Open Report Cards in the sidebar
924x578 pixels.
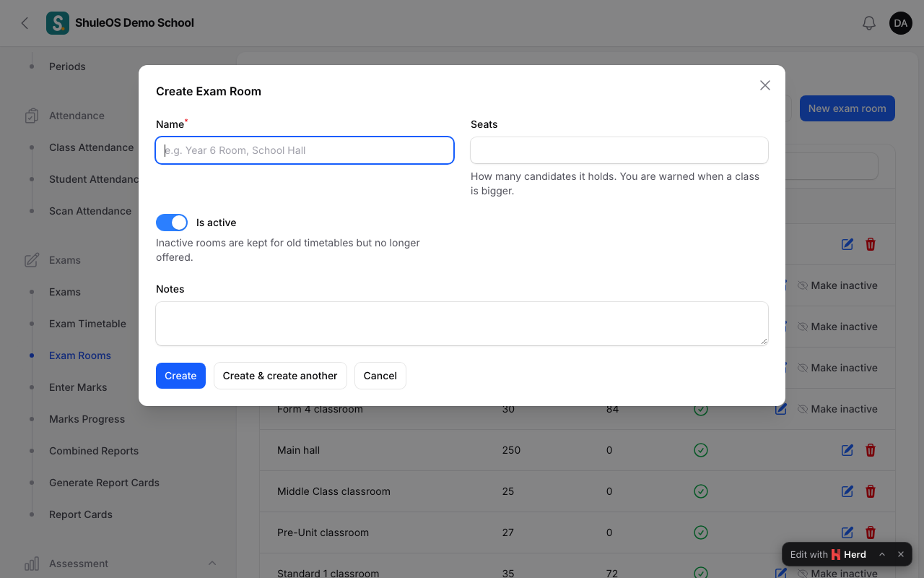[x=81, y=514]
